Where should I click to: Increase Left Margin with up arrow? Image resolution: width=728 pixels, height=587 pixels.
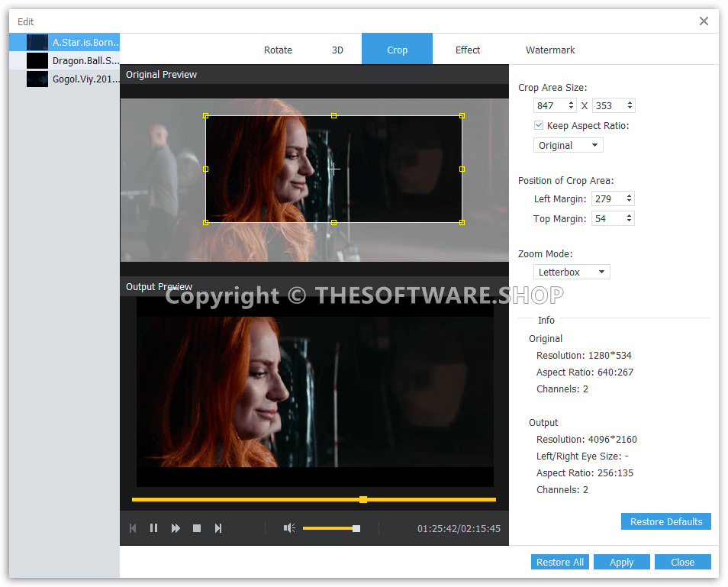click(629, 195)
